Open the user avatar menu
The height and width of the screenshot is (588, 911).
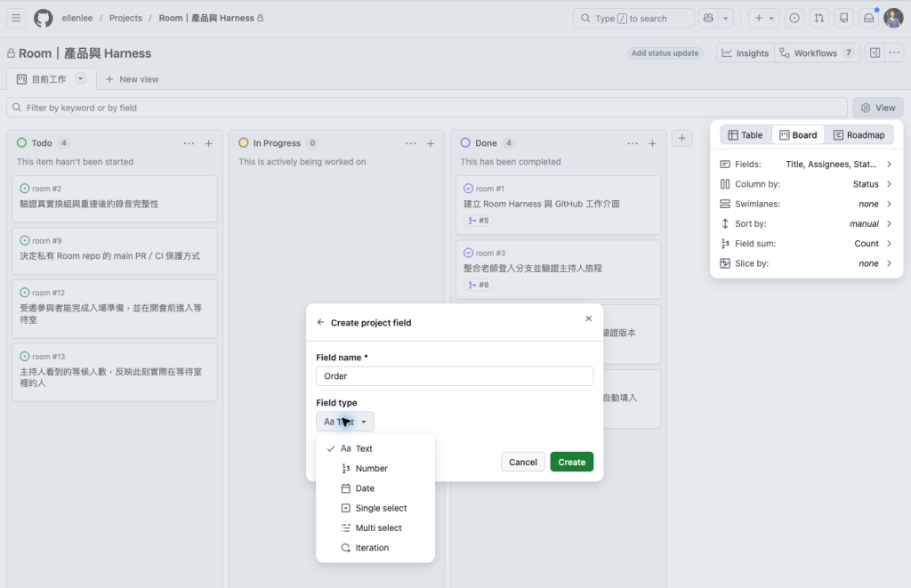[x=893, y=18]
